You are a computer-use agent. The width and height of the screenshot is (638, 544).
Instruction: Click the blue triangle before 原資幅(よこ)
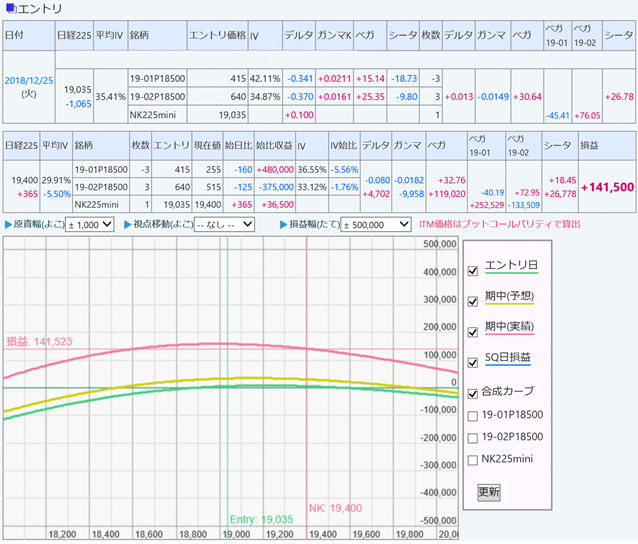[8, 225]
